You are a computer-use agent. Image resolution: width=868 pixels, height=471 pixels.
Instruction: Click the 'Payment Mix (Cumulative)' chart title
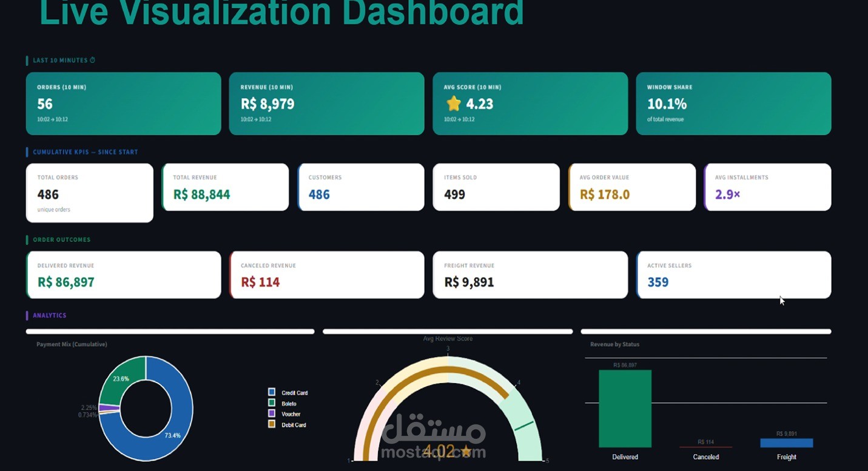click(72, 344)
